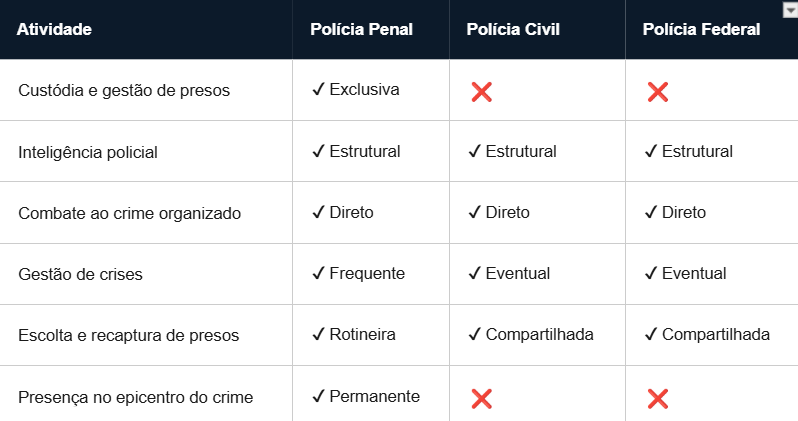The height and width of the screenshot is (421, 798).
Task: Click the checkmark next to Rotineira
Action: click(318, 334)
